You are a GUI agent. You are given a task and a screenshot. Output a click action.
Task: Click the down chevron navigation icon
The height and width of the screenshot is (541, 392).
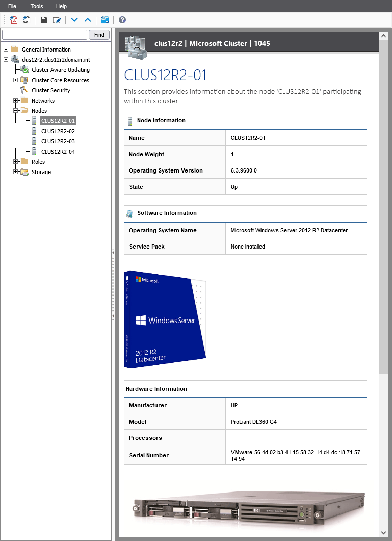point(74,20)
